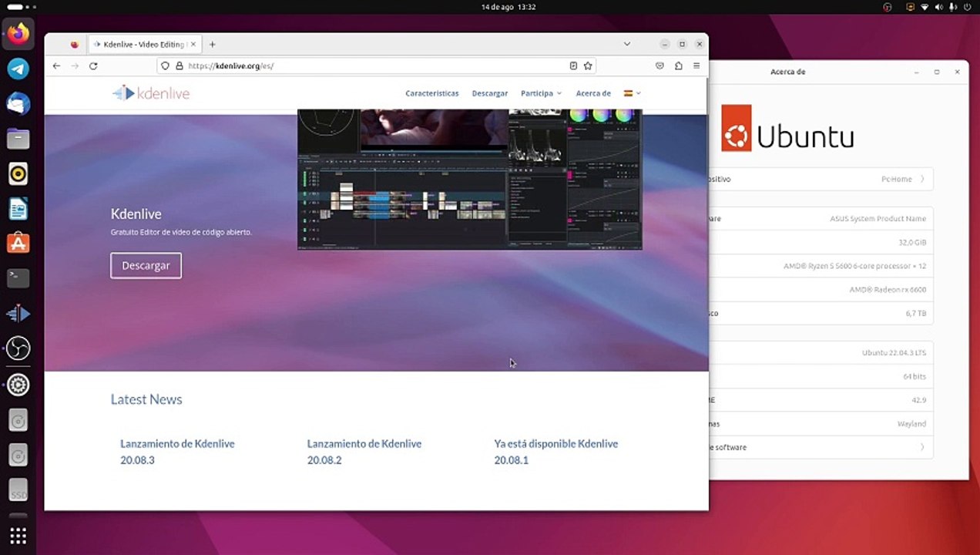Open Lanzamiento de Kdenlive 20.08.2 article
This screenshot has height=555, width=980.
[364, 452]
